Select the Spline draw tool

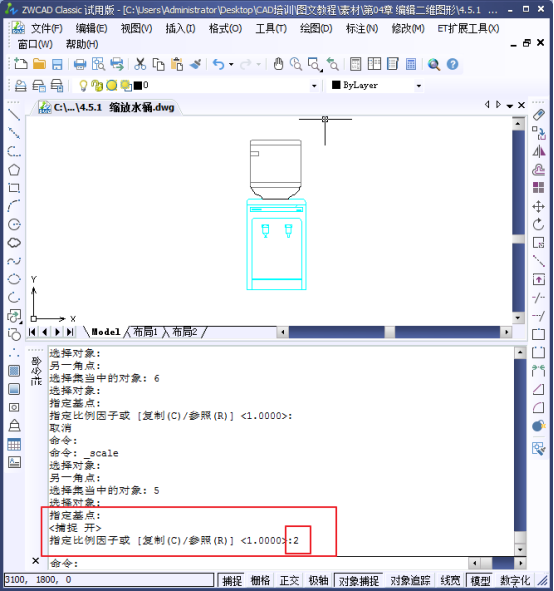[x=14, y=261]
